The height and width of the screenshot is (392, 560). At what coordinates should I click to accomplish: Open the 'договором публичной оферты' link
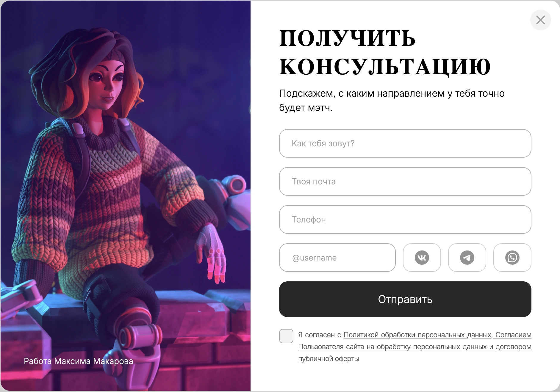tap(415, 353)
